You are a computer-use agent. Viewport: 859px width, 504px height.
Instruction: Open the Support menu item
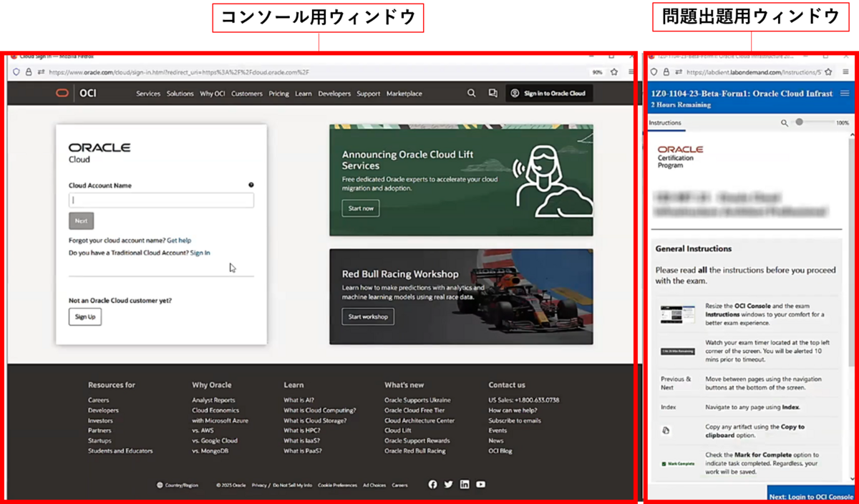coord(369,94)
